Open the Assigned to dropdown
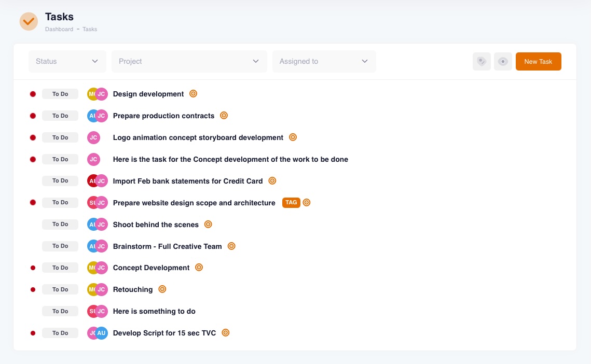Screen dimensions: 591x364 point(324,61)
